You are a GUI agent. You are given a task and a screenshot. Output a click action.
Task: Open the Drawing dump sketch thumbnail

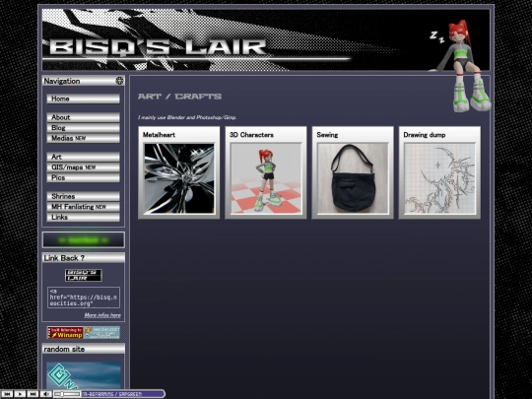pyautogui.click(x=439, y=178)
